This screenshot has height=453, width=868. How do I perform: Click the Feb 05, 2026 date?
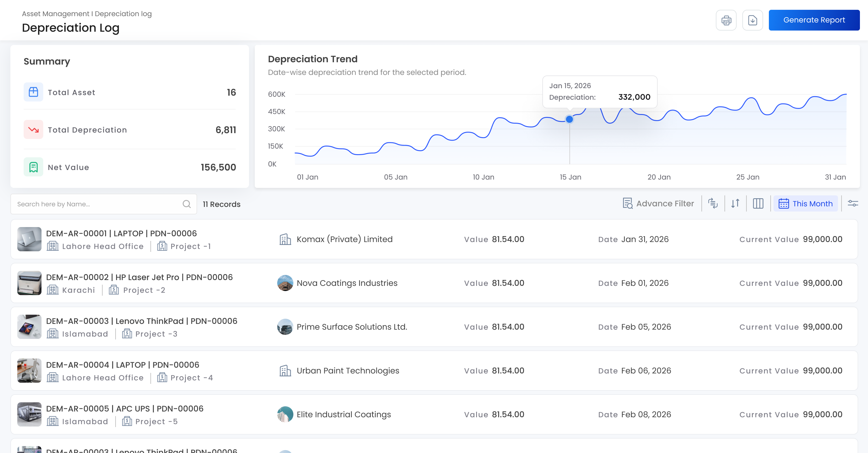pyautogui.click(x=646, y=326)
